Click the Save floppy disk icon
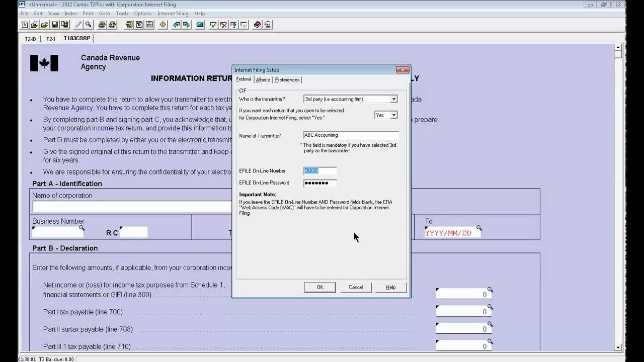 (x=54, y=25)
